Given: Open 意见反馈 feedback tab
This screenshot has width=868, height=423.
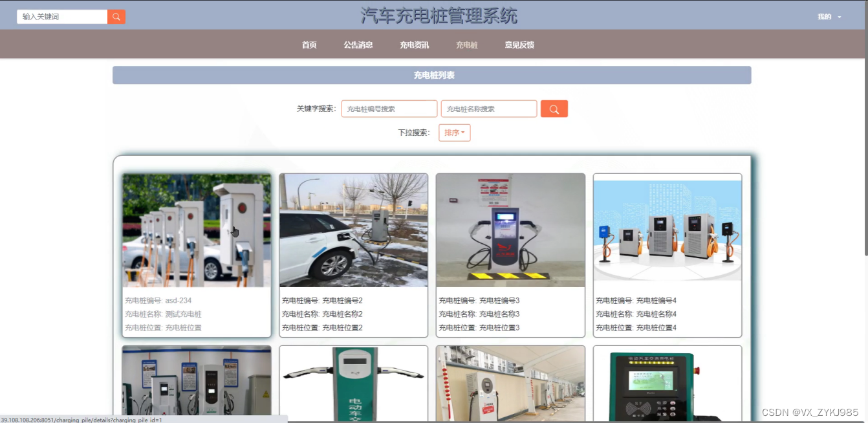Looking at the screenshot, I should pos(519,45).
